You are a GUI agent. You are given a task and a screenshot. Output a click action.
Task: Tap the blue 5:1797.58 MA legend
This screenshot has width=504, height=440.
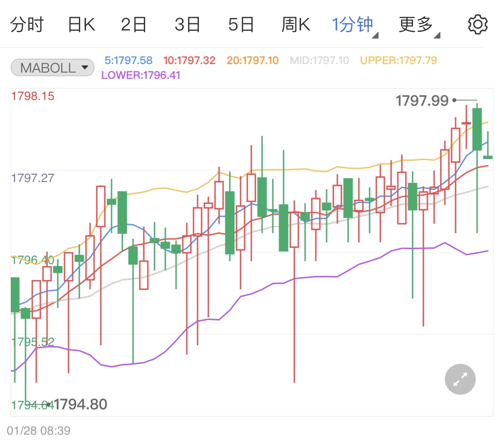(x=129, y=60)
